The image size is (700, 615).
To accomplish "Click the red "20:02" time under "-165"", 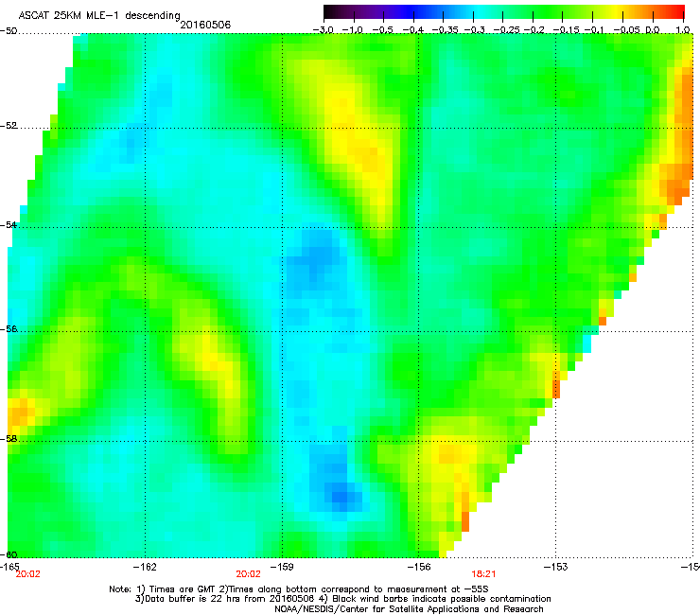I will [x=27, y=574].
